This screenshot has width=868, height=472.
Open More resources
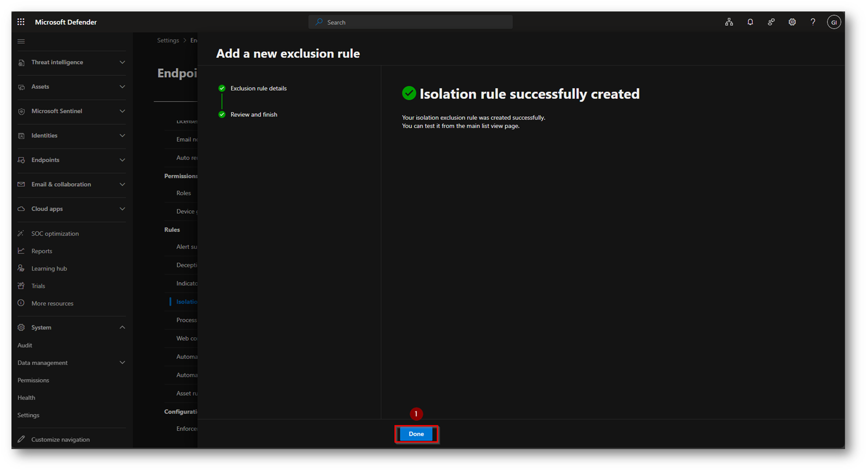(x=52, y=303)
